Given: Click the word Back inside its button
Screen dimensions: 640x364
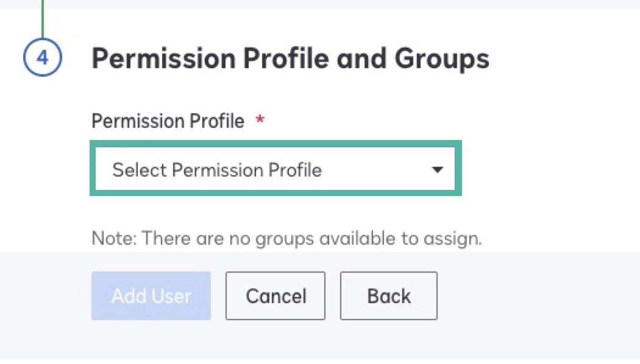Looking at the screenshot, I should coord(388,296).
